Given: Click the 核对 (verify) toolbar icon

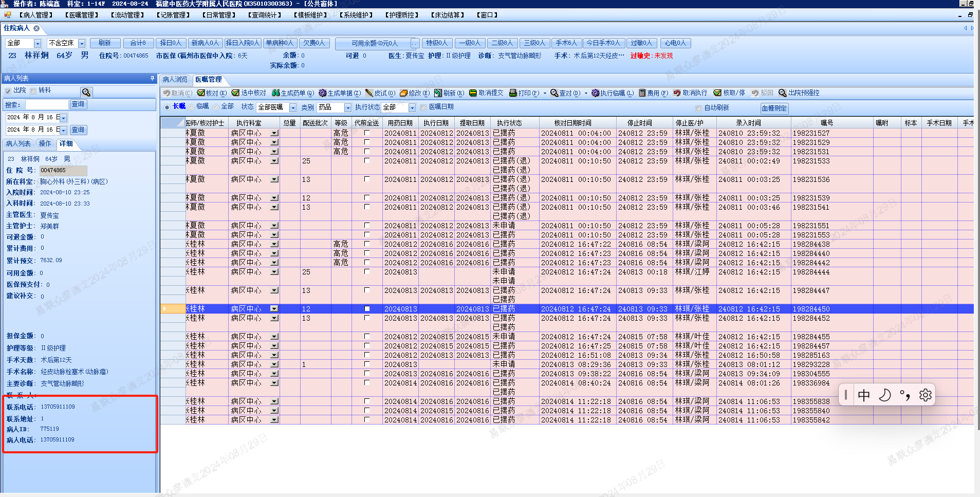Looking at the screenshot, I should pyautogui.click(x=200, y=93).
